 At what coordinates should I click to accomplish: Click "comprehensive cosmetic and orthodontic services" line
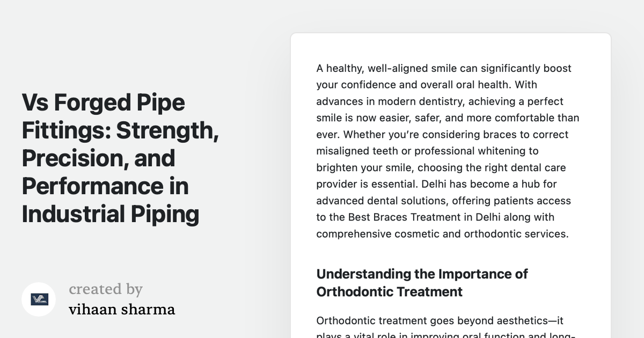(442, 234)
